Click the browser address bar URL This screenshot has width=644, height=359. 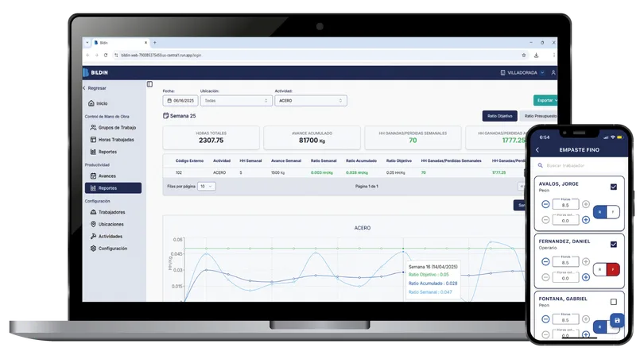click(161, 55)
